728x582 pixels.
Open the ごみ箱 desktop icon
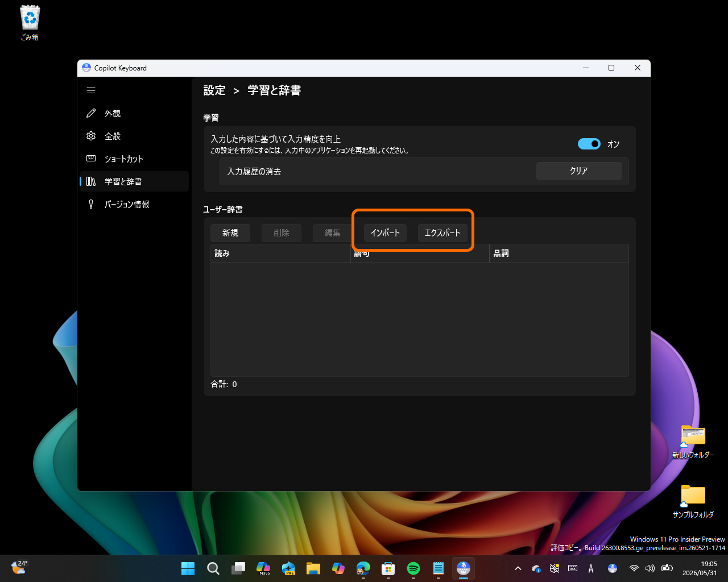click(30, 24)
